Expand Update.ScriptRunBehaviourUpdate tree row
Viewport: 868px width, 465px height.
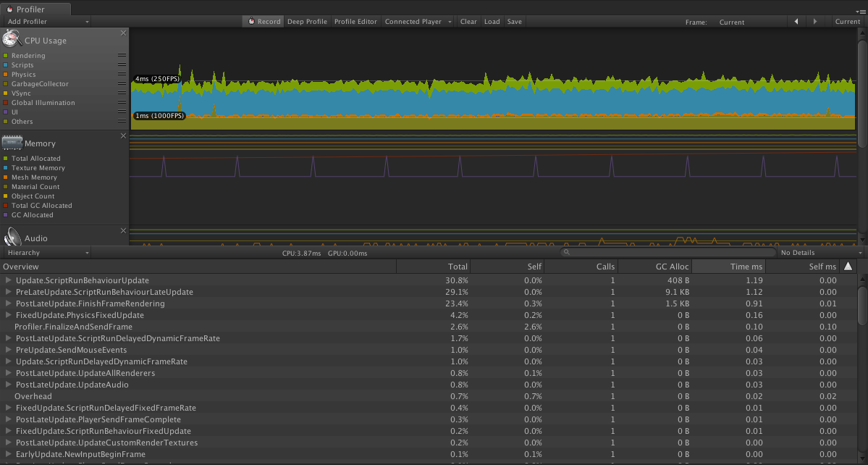(x=9, y=280)
